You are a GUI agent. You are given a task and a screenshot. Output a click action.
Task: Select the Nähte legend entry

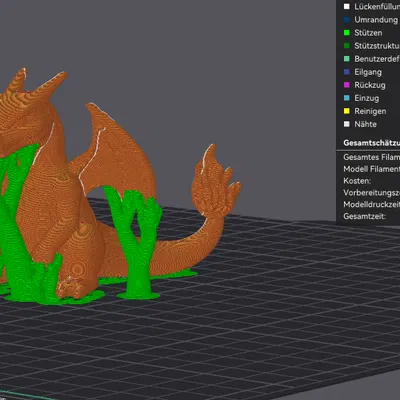click(366, 124)
